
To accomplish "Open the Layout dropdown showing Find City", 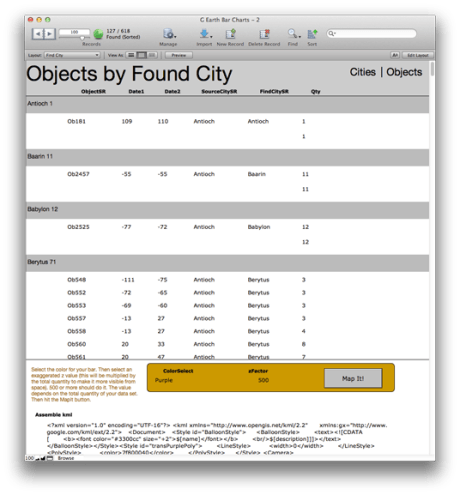I will 72,55.
